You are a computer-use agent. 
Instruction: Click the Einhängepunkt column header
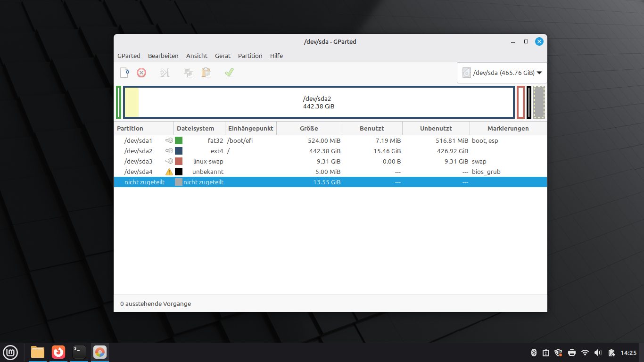pos(251,128)
